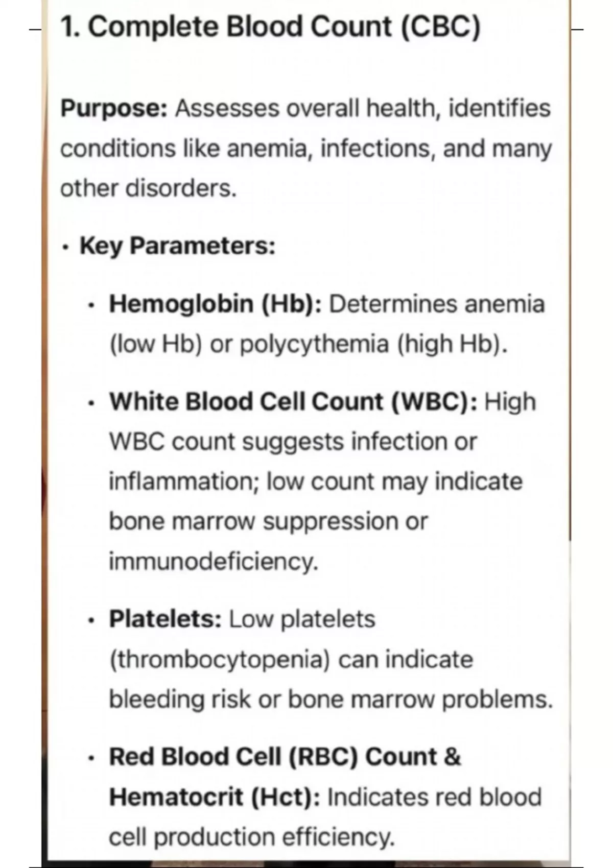The height and width of the screenshot is (868, 613).
Task: Click the word polycythemia
Action: (314, 344)
